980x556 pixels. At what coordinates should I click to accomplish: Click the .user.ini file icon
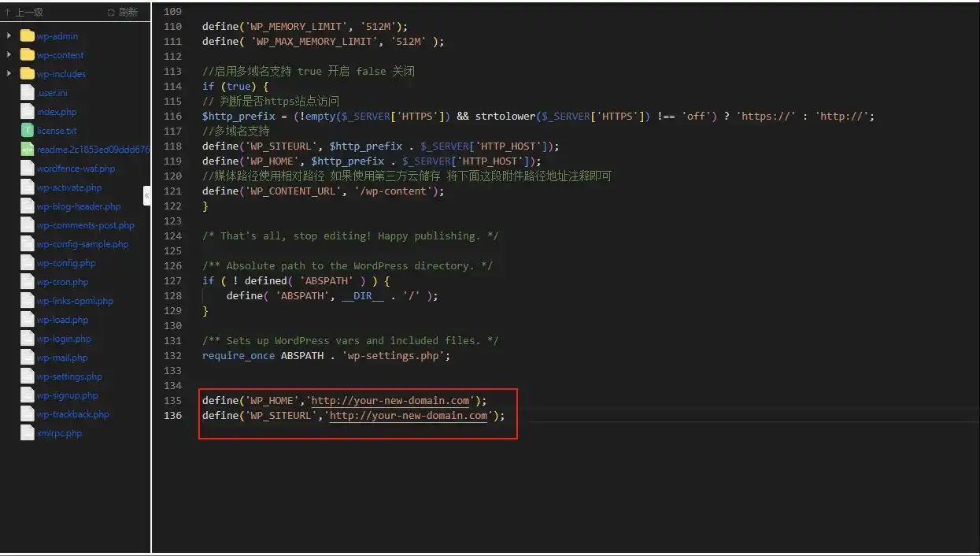pos(28,93)
